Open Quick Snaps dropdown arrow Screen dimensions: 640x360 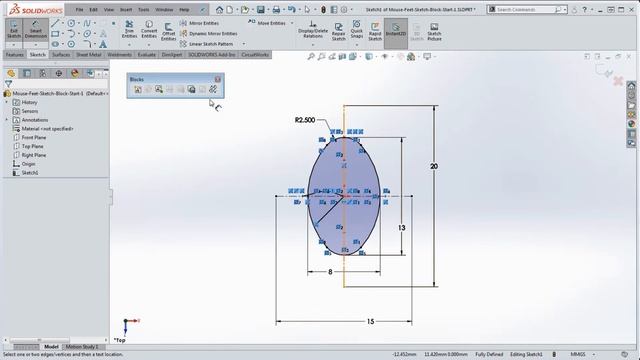pos(356,44)
